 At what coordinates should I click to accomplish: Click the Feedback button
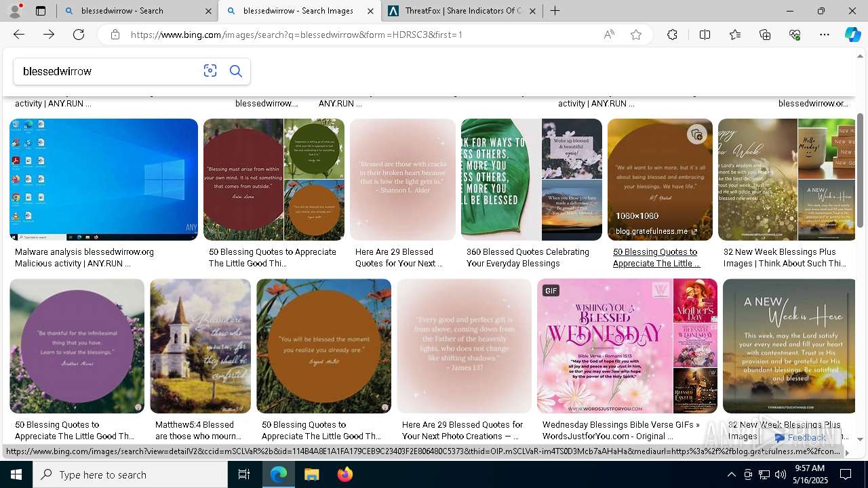(800, 438)
